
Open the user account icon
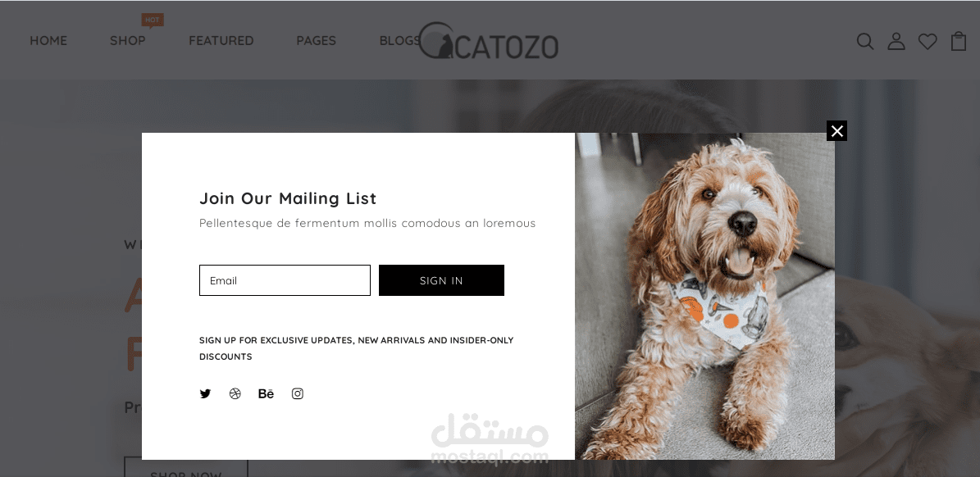(x=896, y=41)
